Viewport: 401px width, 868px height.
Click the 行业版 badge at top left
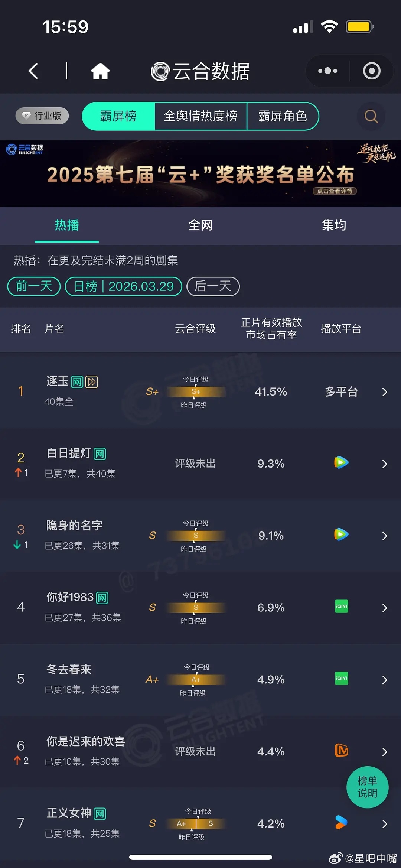42,116
